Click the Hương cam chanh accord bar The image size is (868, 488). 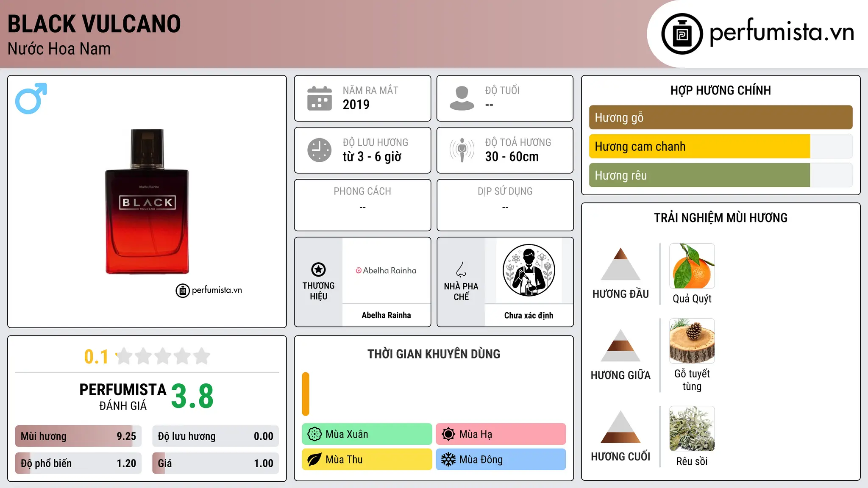pyautogui.click(x=721, y=146)
